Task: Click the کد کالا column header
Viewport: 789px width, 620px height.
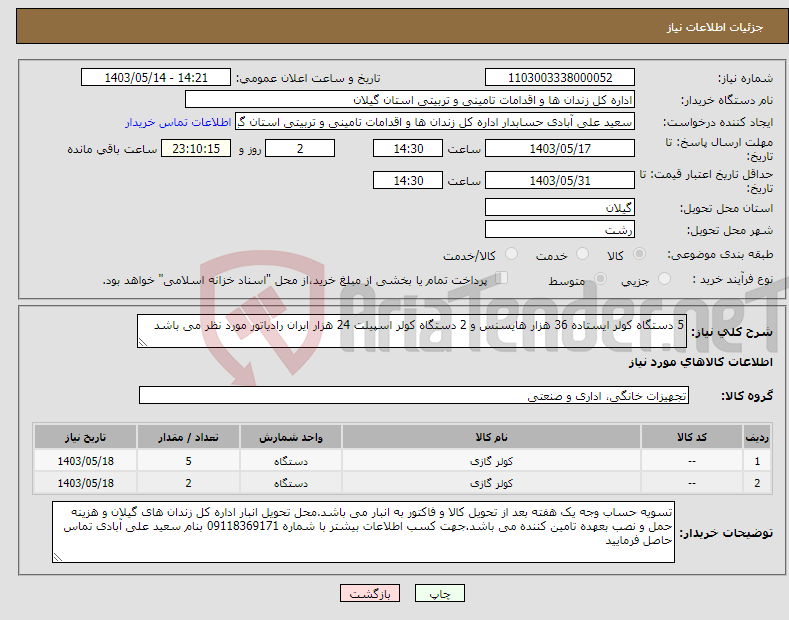Action: tap(692, 437)
